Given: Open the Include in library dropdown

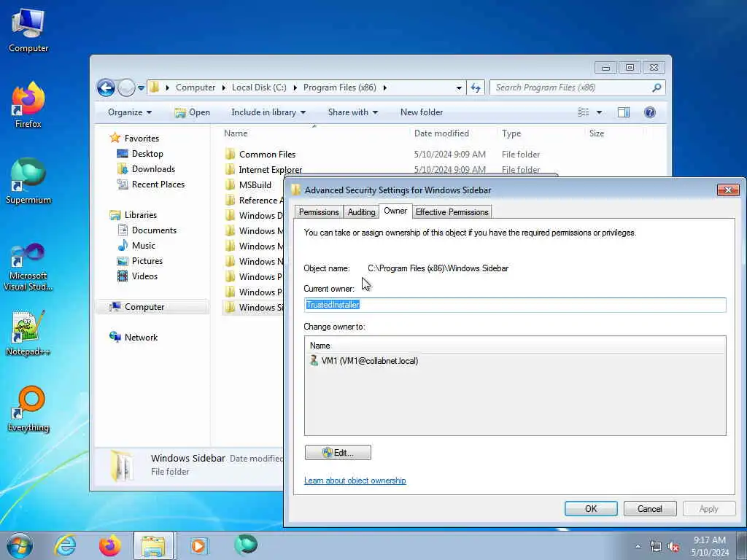Looking at the screenshot, I should [268, 112].
